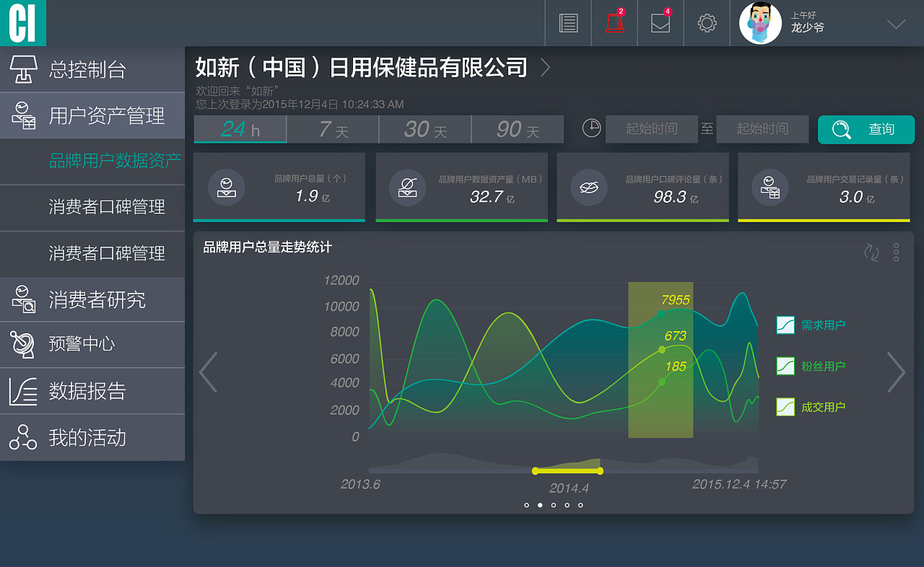924x567 pixels.
Task: Go to previous chart with left arrow
Action: (x=208, y=372)
